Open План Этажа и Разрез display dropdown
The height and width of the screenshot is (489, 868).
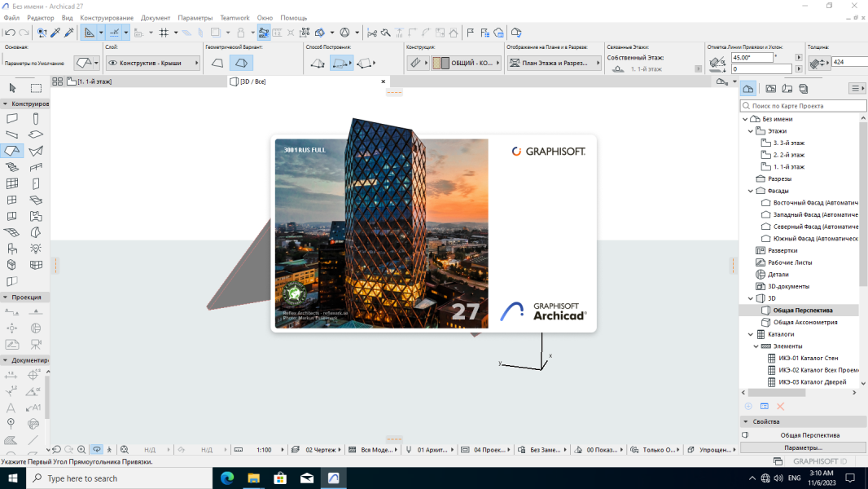[555, 63]
